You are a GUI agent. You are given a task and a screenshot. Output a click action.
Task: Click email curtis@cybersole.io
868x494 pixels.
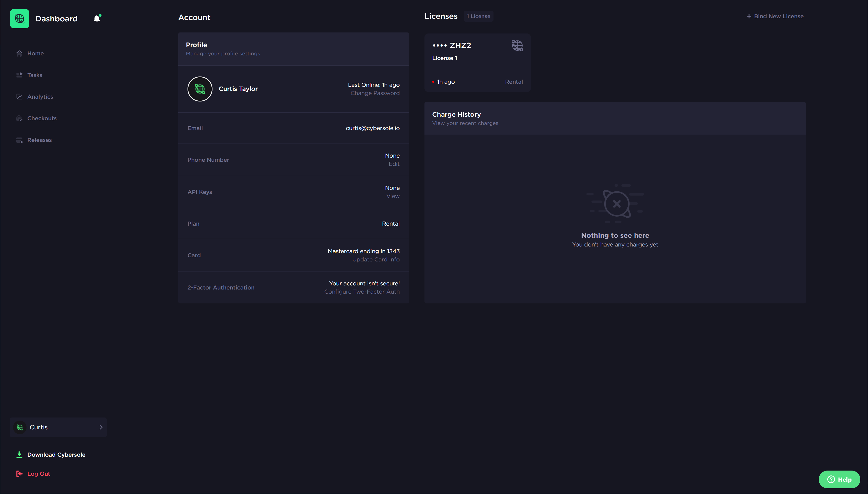click(372, 128)
